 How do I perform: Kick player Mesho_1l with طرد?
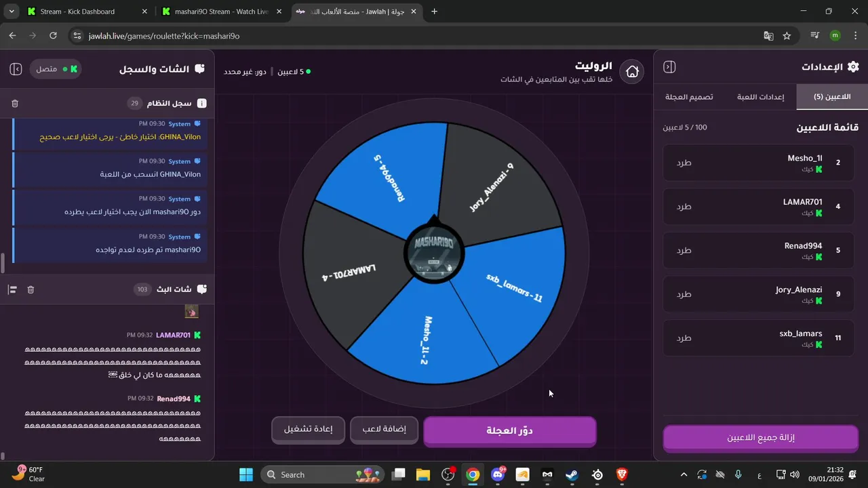click(684, 163)
